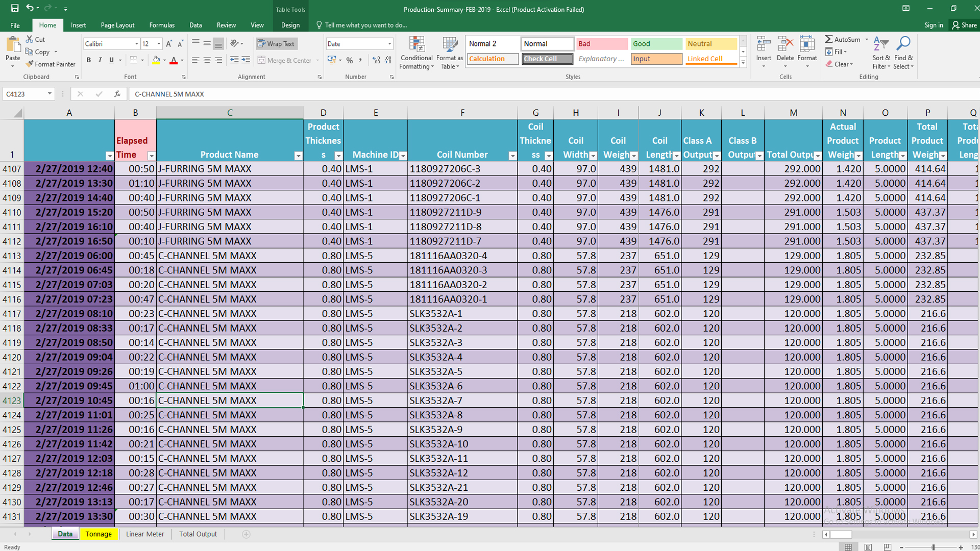This screenshot has width=980, height=551.
Task: Apply the Bad cell style
Action: 601,44
